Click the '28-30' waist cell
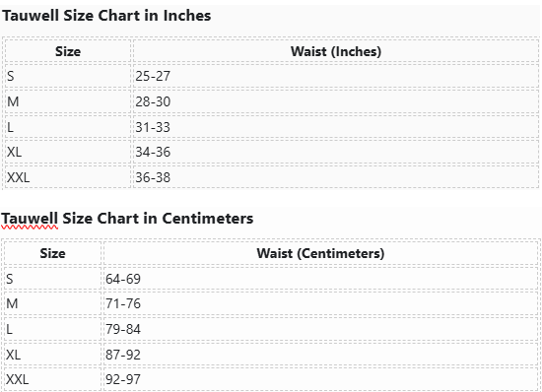Screen dimensions: 542x392 coord(336,101)
